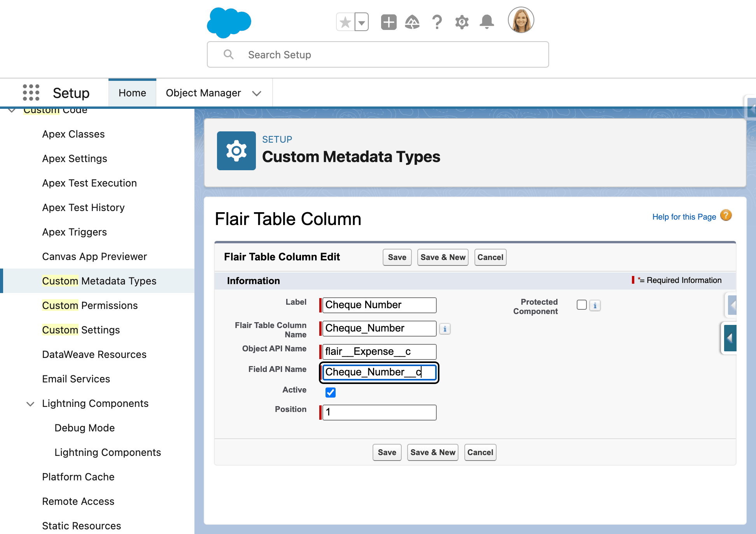Image resolution: width=756 pixels, height=534 pixels.
Task: Click the top Save button
Action: coord(397,257)
